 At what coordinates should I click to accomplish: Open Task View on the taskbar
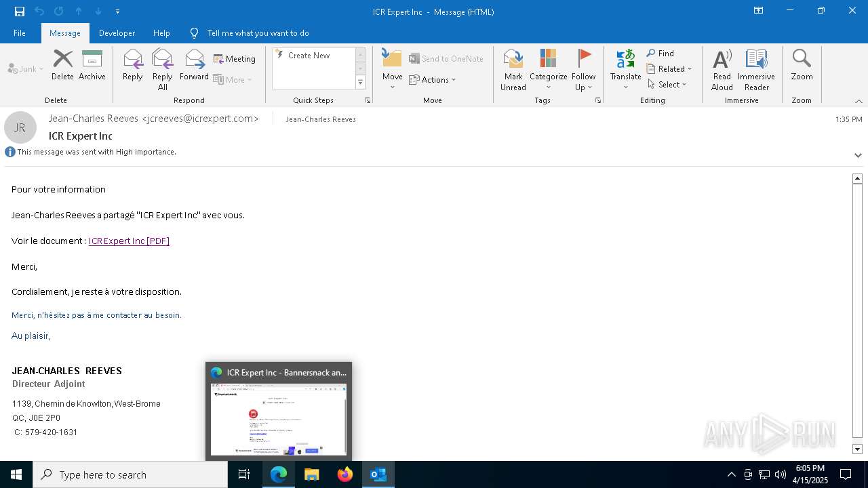pos(244,474)
